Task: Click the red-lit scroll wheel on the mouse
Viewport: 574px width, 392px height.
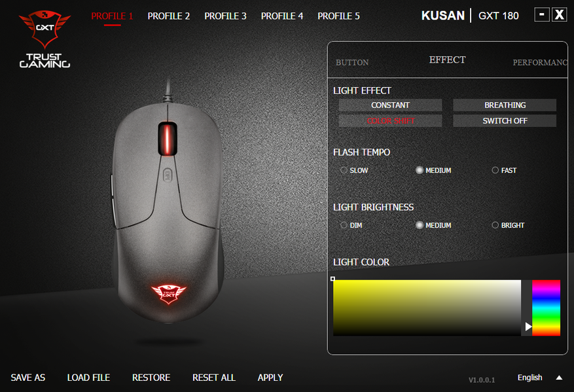Action: (x=168, y=139)
